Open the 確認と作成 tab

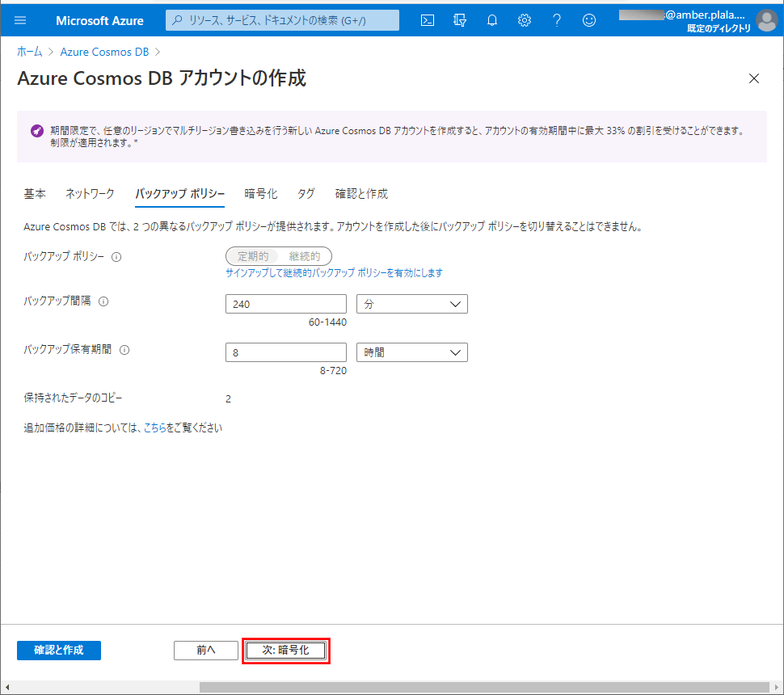coord(361,194)
